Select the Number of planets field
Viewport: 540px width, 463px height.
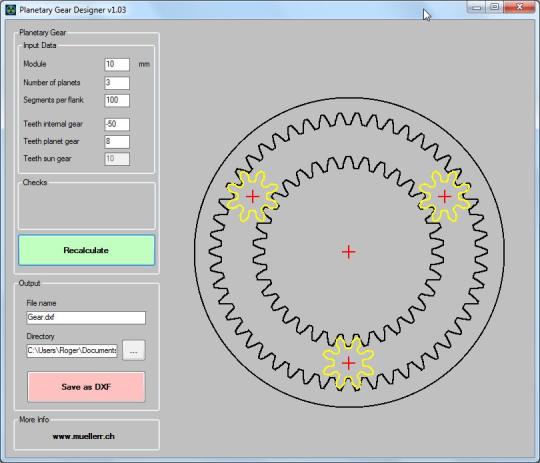coord(117,83)
